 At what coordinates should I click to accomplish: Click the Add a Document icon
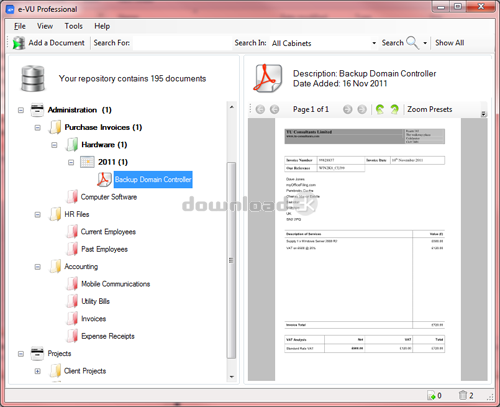coord(19,43)
